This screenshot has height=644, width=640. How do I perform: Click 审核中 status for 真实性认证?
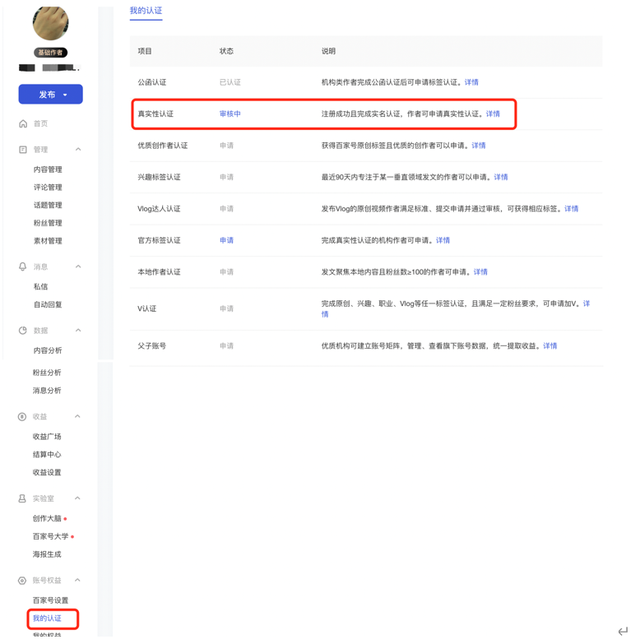[230, 114]
